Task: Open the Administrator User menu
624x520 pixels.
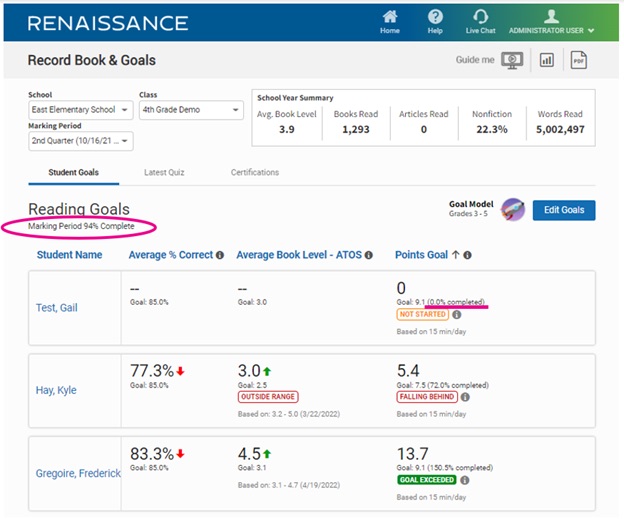Action: (551, 22)
